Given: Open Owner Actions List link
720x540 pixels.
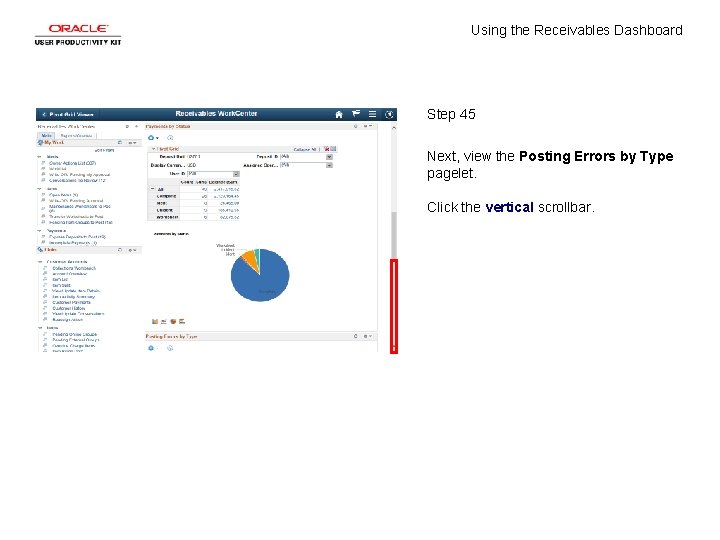Looking at the screenshot, I should pyautogui.click(x=73, y=163).
